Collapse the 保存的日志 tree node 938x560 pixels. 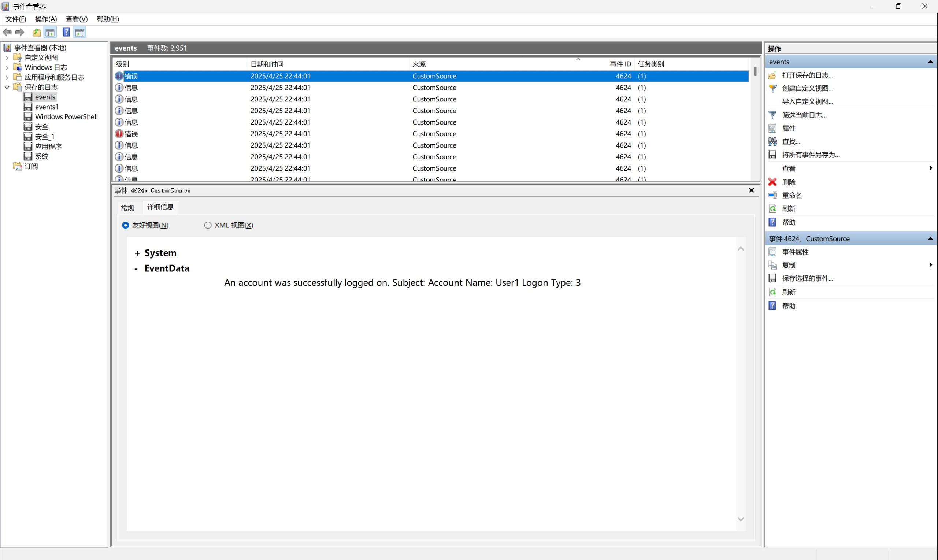click(7, 87)
